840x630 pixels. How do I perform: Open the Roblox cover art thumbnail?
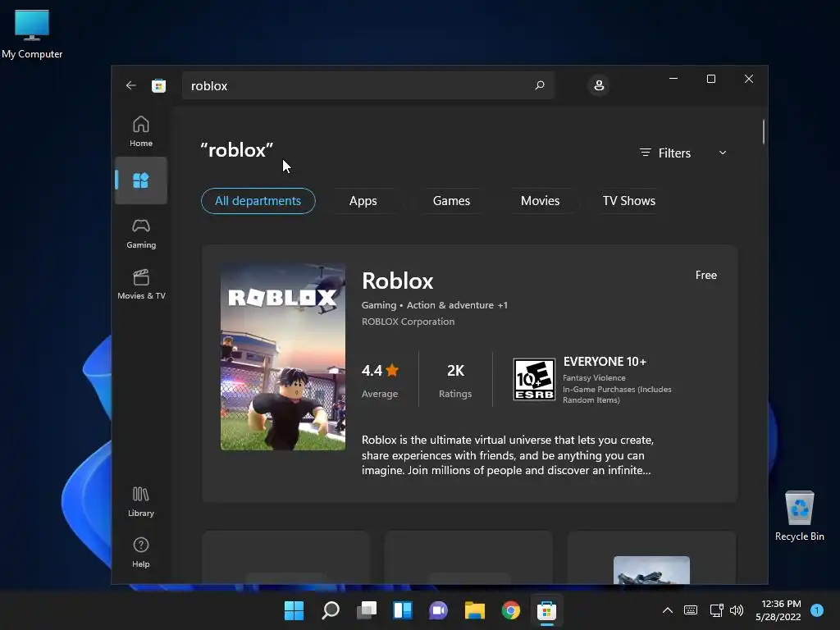tap(283, 357)
